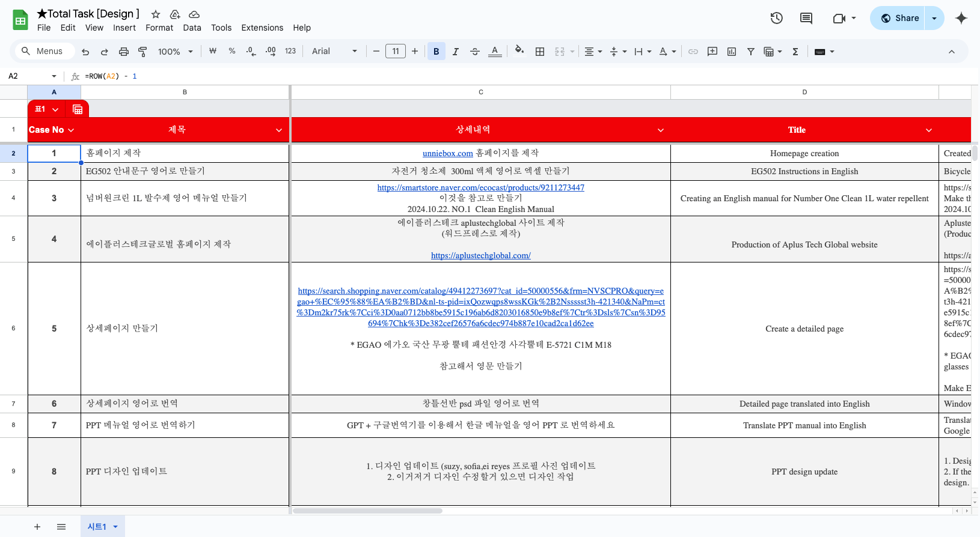
Task: Toggle strikethrough formatting
Action: tap(474, 52)
